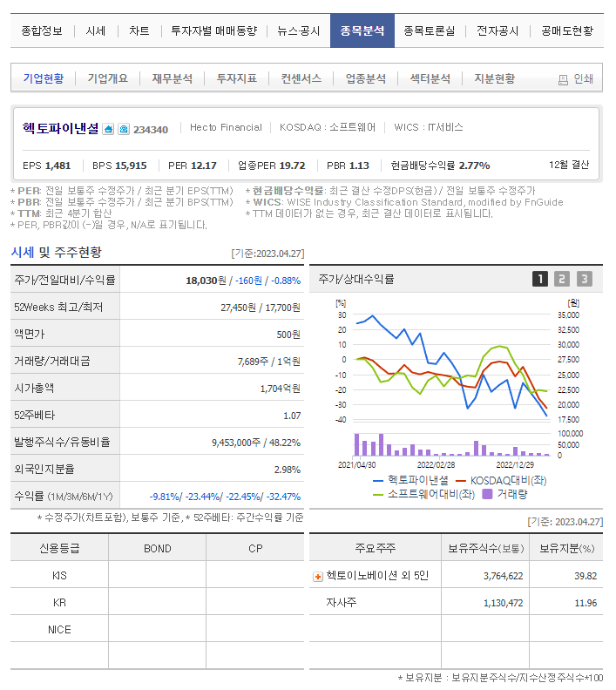The height and width of the screenshot is (690, 616).
Task: Click the NICE credit rating row
Action: click(157, 629)
